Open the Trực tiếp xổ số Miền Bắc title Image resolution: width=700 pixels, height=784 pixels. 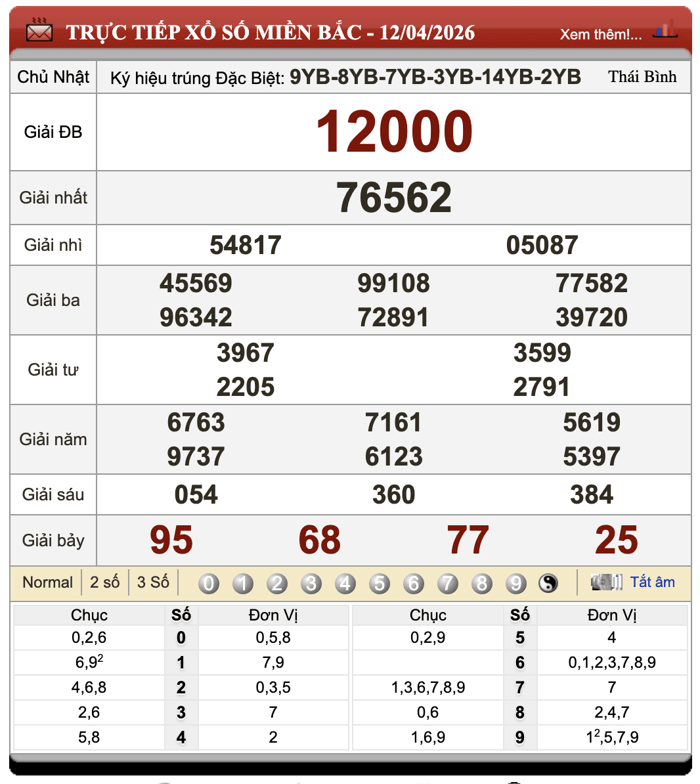point(270,32)
